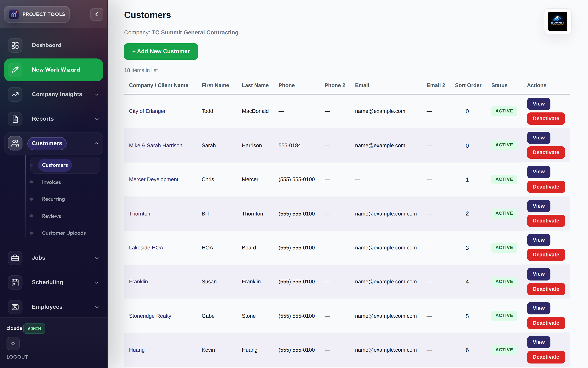
Task: Deactivate Mike & Sarah Harrison
Action: [x=546, y=153]
